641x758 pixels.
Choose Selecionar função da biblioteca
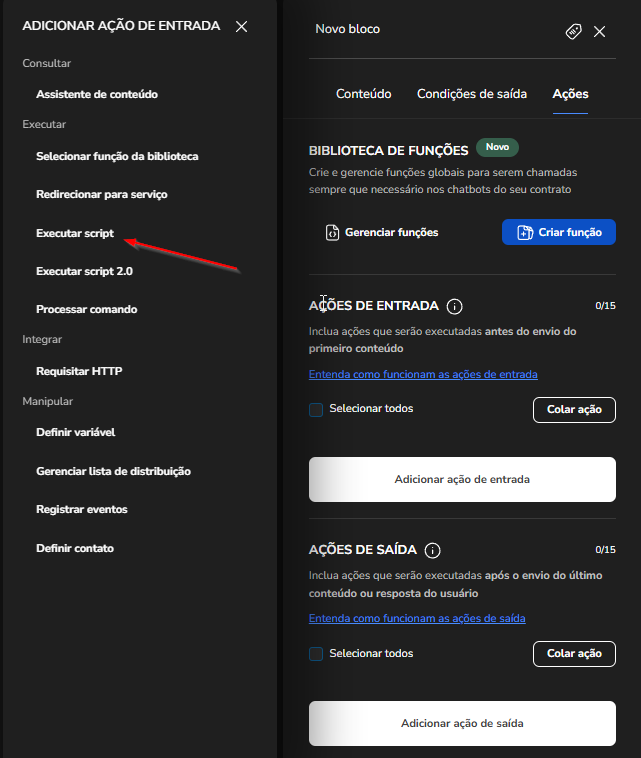117,156
